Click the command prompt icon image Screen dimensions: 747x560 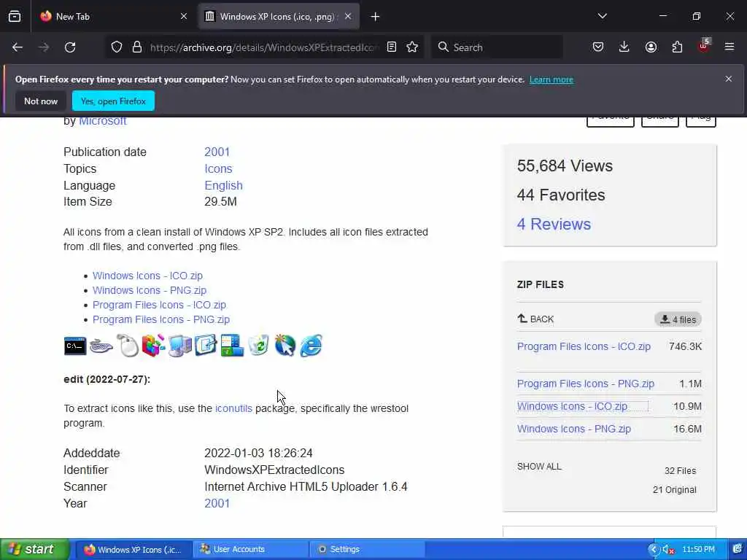point(75,346)
